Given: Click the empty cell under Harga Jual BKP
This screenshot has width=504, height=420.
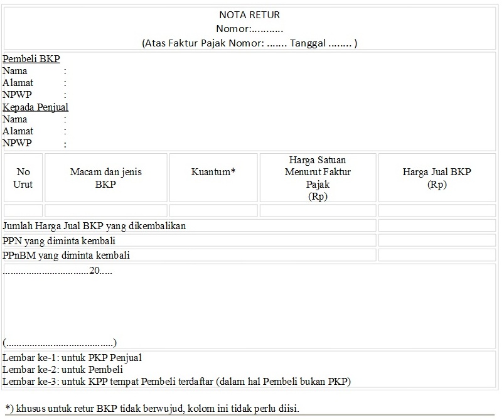Looking at the screenshot, I should pyautogui.click(x=437, y=211).
